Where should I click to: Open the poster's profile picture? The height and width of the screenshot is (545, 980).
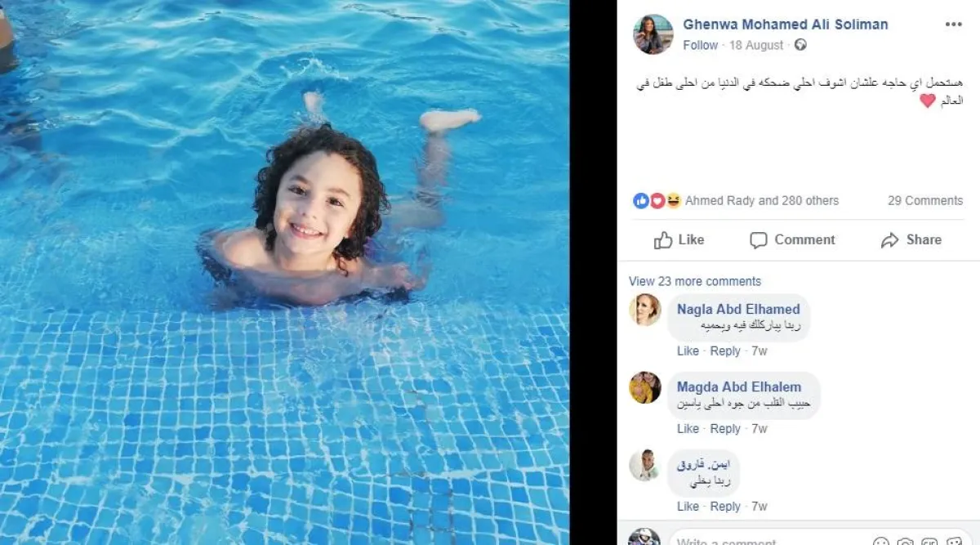tap(653, 34)
